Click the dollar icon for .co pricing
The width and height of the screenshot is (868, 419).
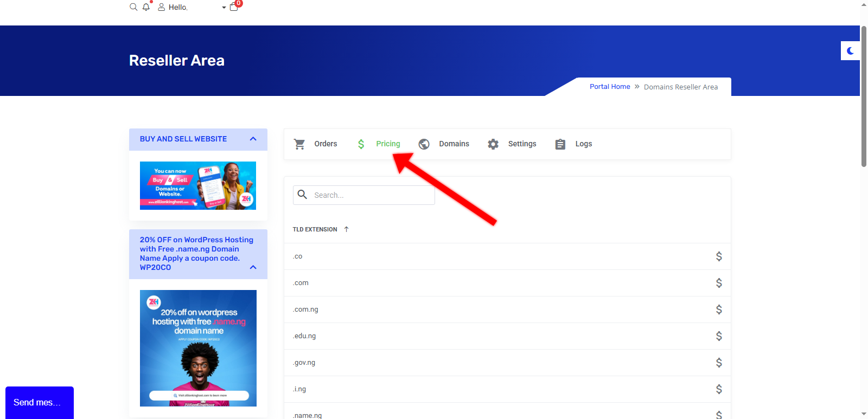pyautogui.click(x=719, y=256)
